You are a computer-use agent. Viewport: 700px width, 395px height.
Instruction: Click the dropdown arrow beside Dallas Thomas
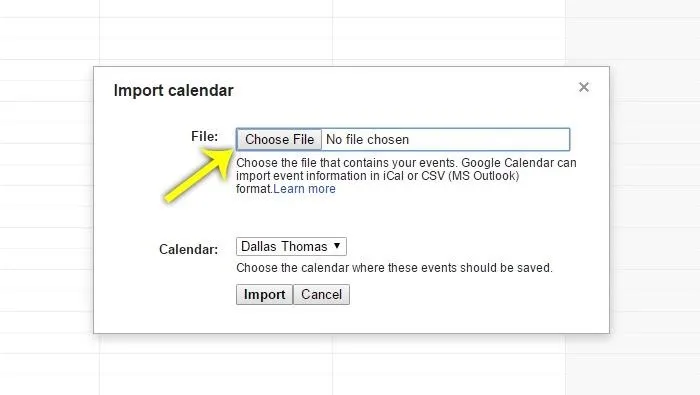[x=337, y=246]
